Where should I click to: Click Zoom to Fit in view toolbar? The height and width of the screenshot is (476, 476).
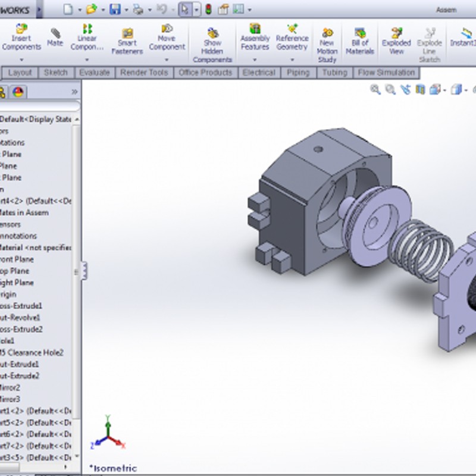(x=375, y=90)
